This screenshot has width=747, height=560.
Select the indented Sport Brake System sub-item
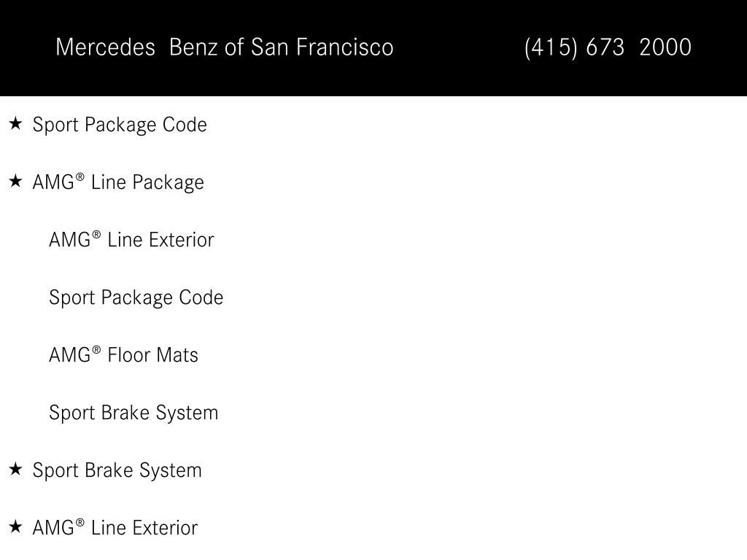(x=133, y=413)
